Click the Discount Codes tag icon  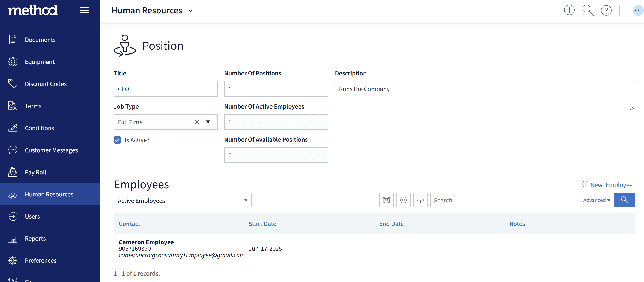(13, 84)
